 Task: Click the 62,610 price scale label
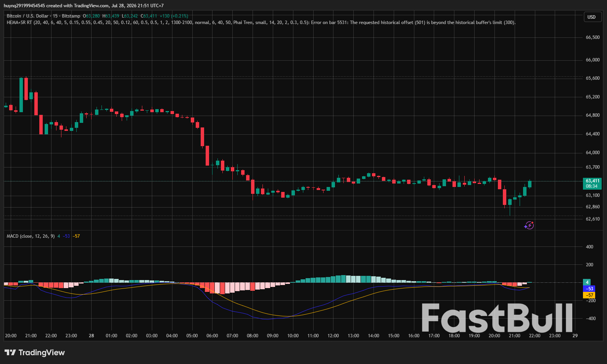(x=593, y=219)
